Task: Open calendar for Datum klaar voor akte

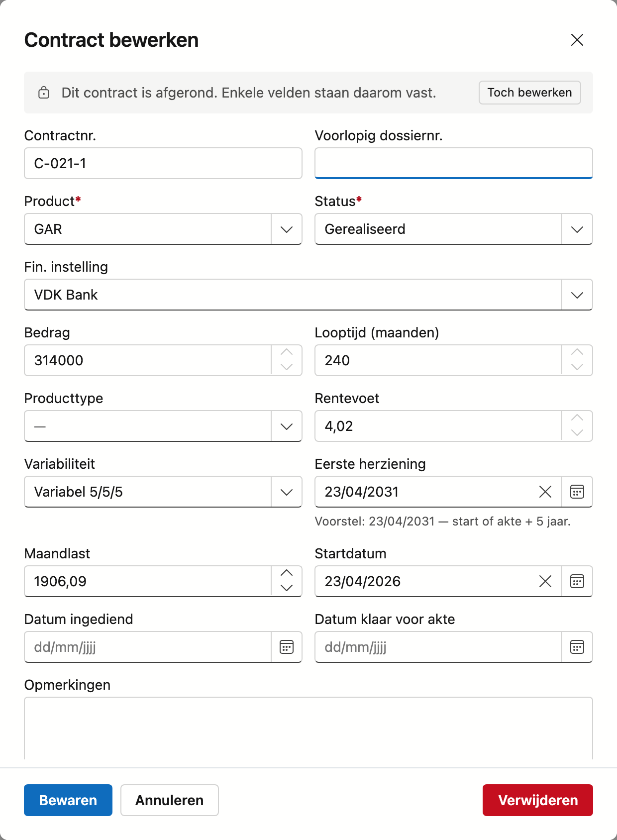Action: 577,647
